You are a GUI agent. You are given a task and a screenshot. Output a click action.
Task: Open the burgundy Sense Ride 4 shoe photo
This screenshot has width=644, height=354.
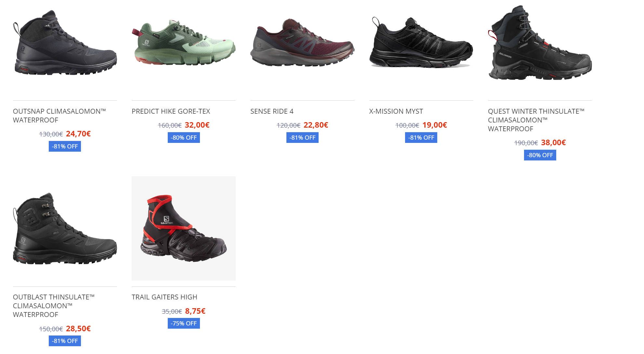click(x=302, y=43)
